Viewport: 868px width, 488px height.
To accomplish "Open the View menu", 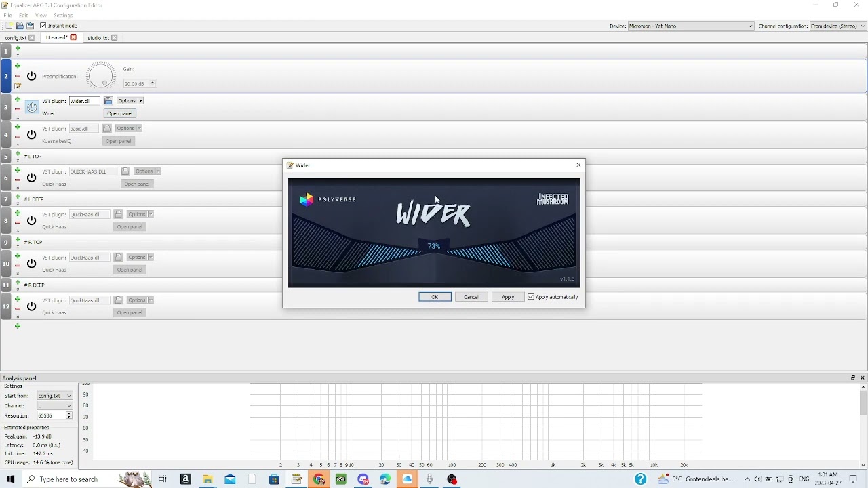I will point(41,15).
